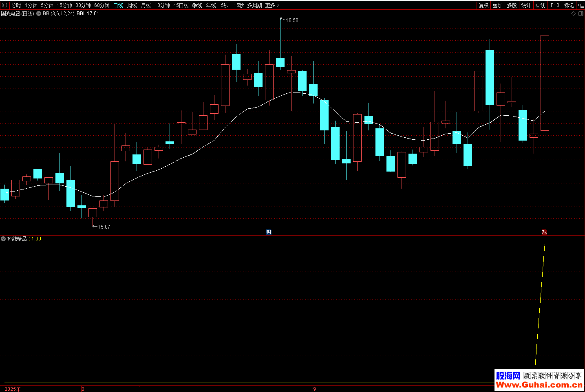
Task: Expand 更多 for more period options
Action: point(272,5)
